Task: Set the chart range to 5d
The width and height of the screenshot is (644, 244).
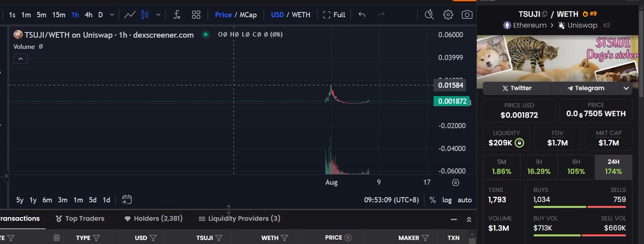Action: pyautogui.click(x=93, y=200)
